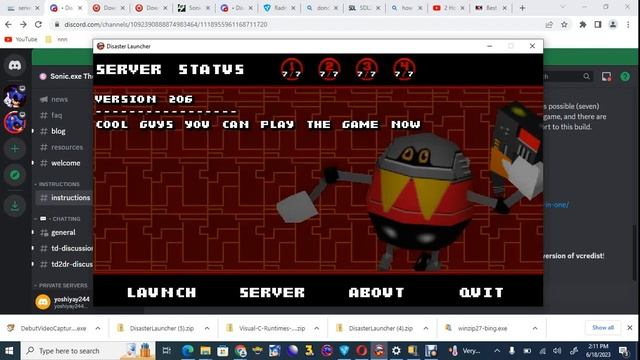Reload the page in Chrome
The image size is (640, 360).
[38, 24]
